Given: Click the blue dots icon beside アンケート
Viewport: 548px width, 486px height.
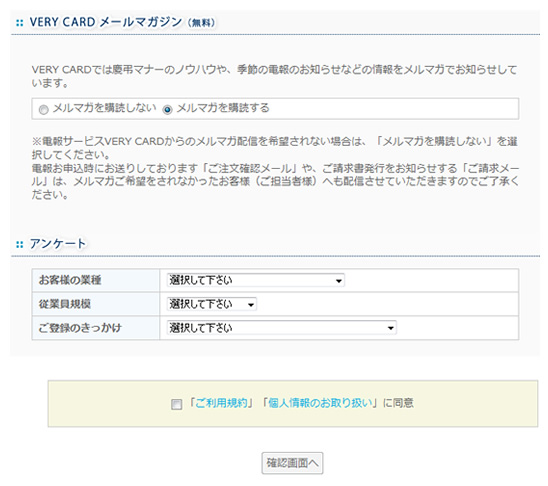Looking at the screenshot, I should (x=20, y=245).
